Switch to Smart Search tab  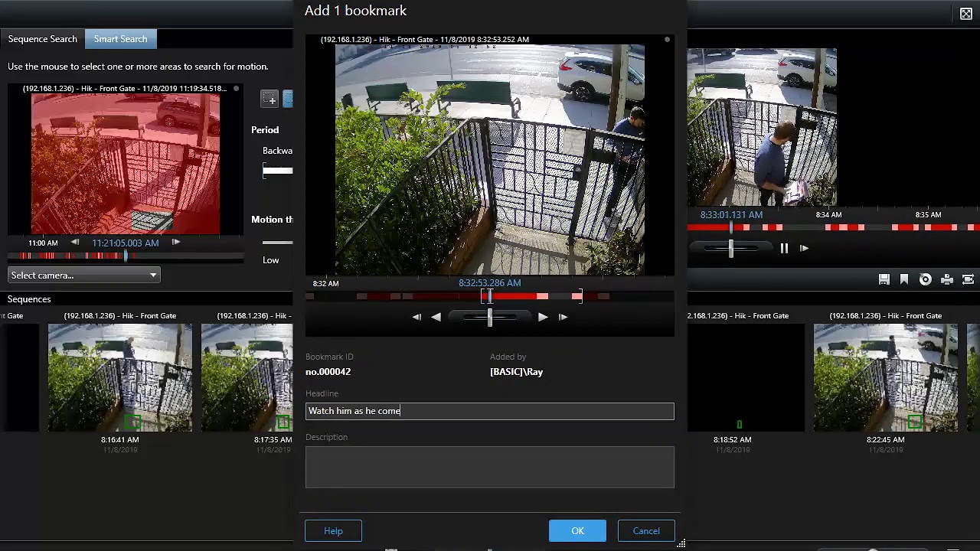tap(121, 39)
